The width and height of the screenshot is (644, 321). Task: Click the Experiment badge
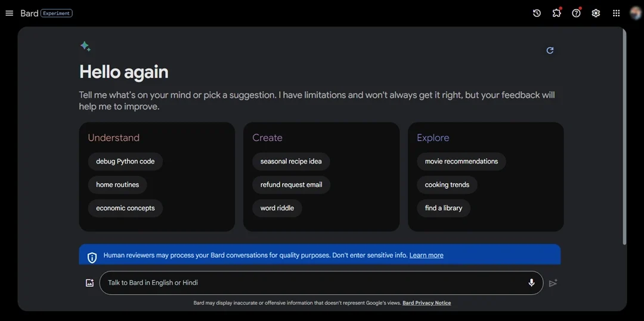pos(57,13)
